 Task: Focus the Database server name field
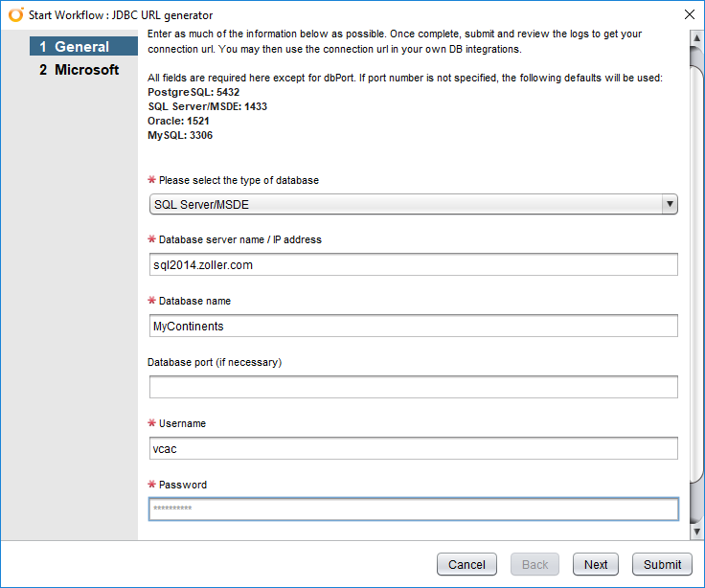413,264
